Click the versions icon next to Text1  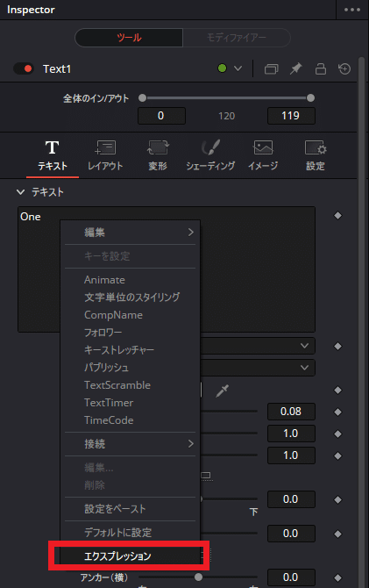click(271, 69)
